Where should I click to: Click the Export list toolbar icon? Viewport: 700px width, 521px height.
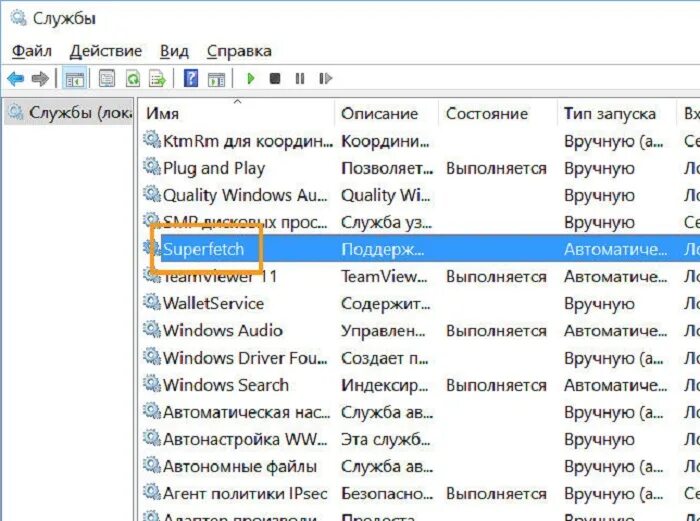(158, 79)
